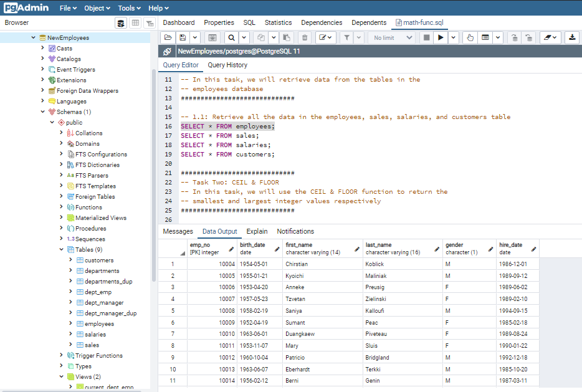Open the Messages results tab
Screen dimensions: 582x392
point(178,231)
